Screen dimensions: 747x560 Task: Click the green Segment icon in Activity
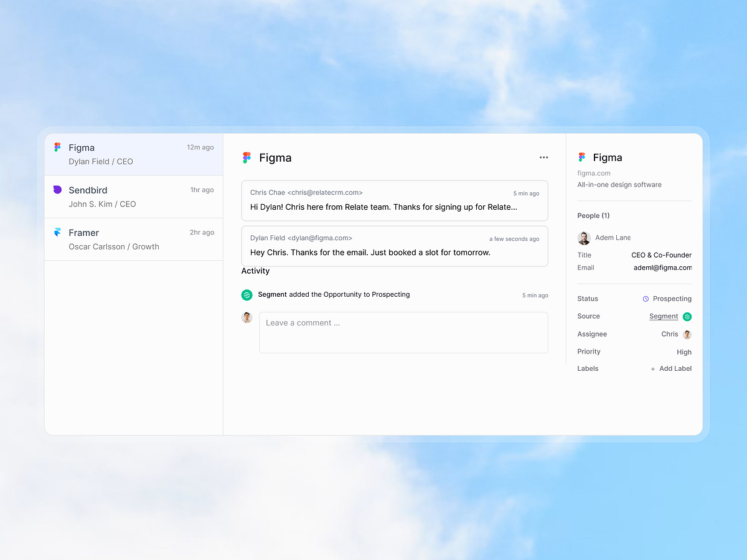click(247, 295)
